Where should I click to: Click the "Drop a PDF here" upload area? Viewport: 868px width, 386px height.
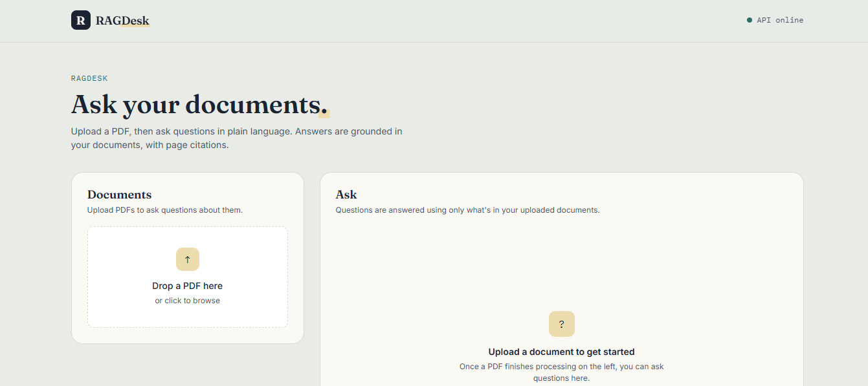(x=188, y=277)
